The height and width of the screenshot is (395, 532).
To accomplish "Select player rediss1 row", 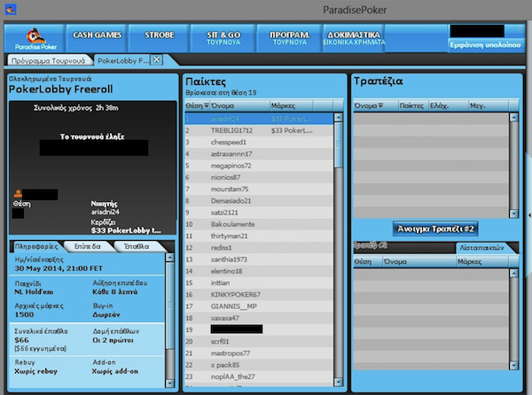I will [x=259, y=248].
